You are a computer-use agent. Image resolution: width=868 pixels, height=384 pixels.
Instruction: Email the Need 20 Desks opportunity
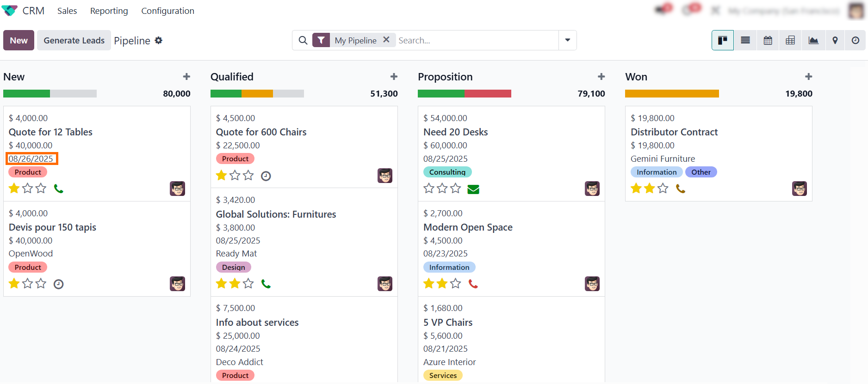tap(473, 189)
